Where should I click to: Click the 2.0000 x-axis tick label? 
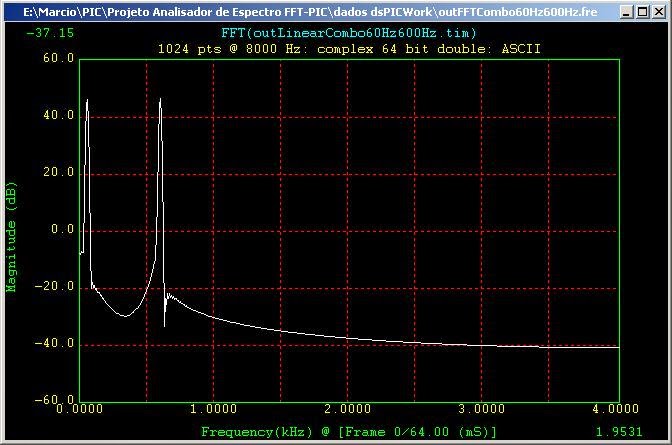pos(348,409)
